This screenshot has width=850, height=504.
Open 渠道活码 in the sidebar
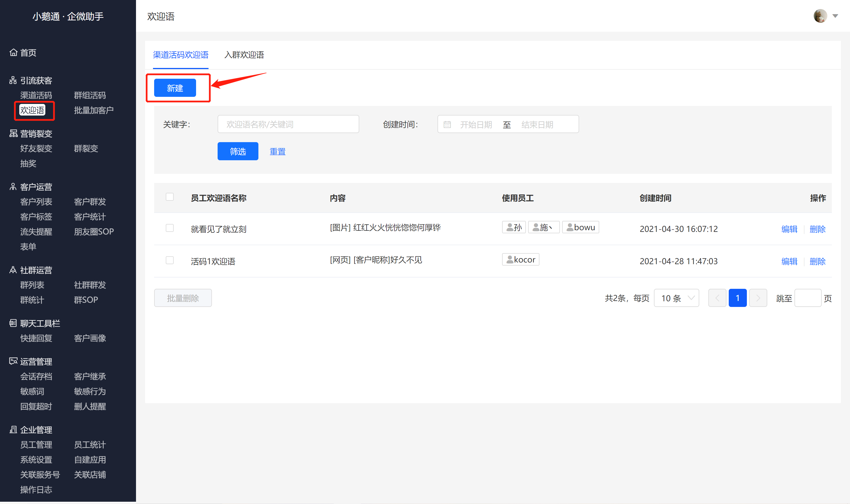click(x=36, y=95)
